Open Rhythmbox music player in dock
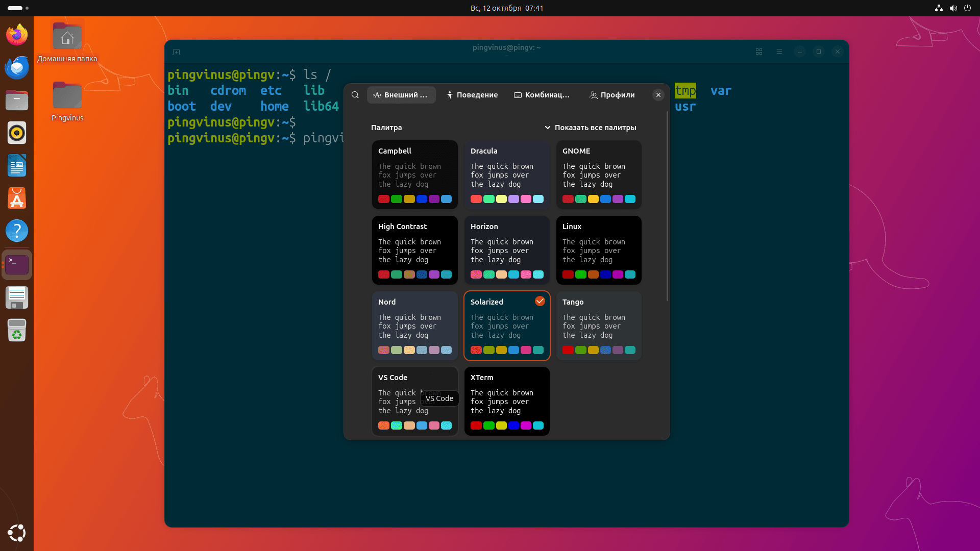This screenshot has width=980, height=551. tap(17, 133)
